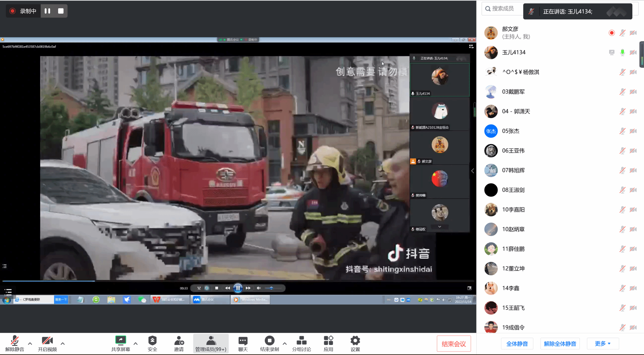Open the 安全 security icon
644x355 pixels.
(x=153, y=341)
